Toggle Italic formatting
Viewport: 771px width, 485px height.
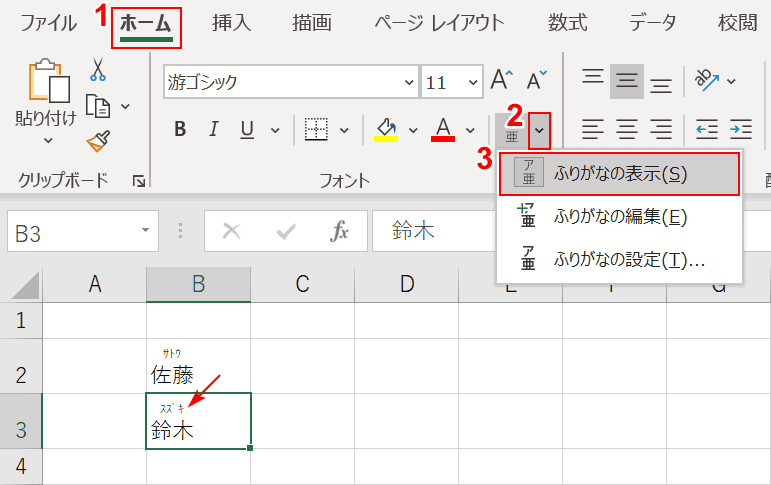pyautogui.click(x=213, y=129)
